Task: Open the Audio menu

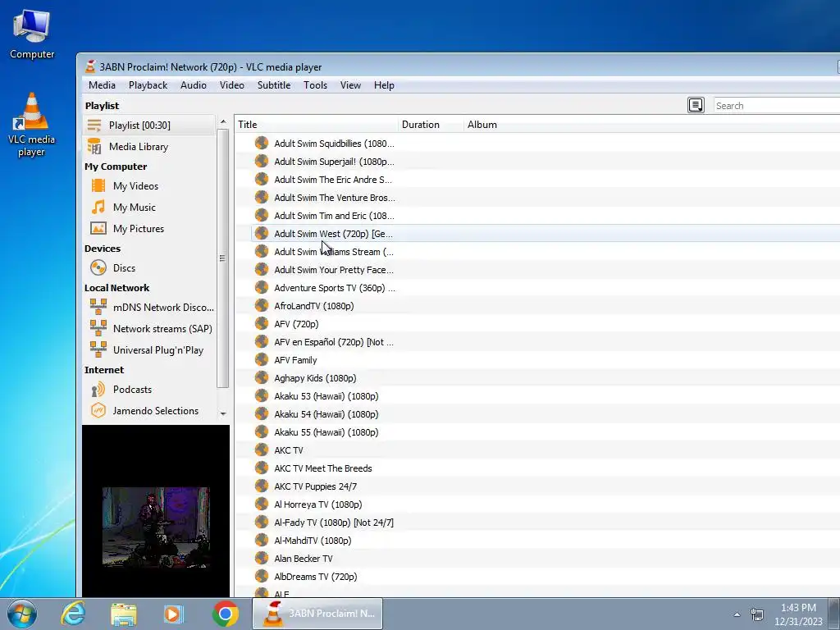Action: tap(194, 85)
